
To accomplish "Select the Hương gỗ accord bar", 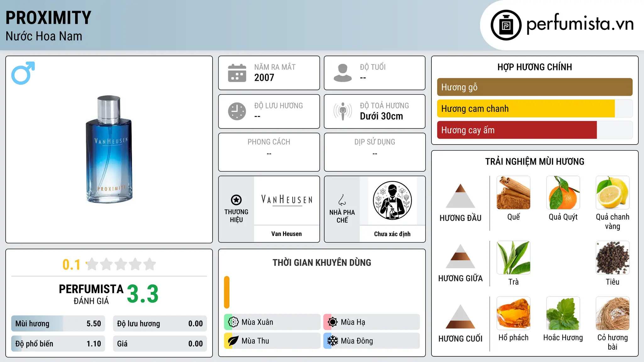I will click(535, 87).
